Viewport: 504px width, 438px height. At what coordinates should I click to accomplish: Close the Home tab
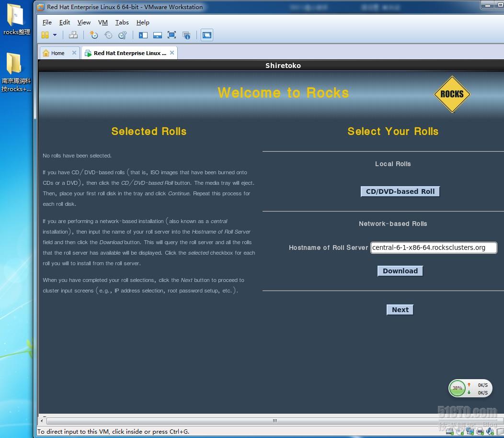pyautogui.click(x=74, y=53)
